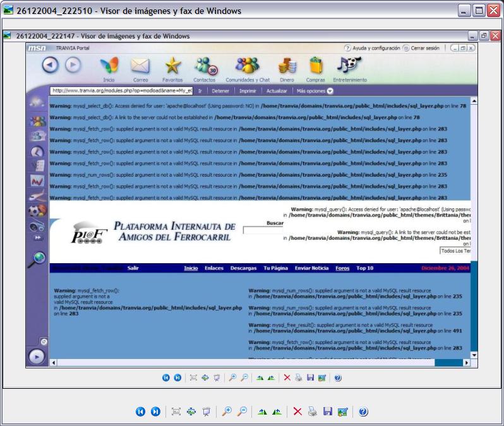Click the Favoritos star icon
Viewport: 504px width, 426px height.
[x=172, y=66]
